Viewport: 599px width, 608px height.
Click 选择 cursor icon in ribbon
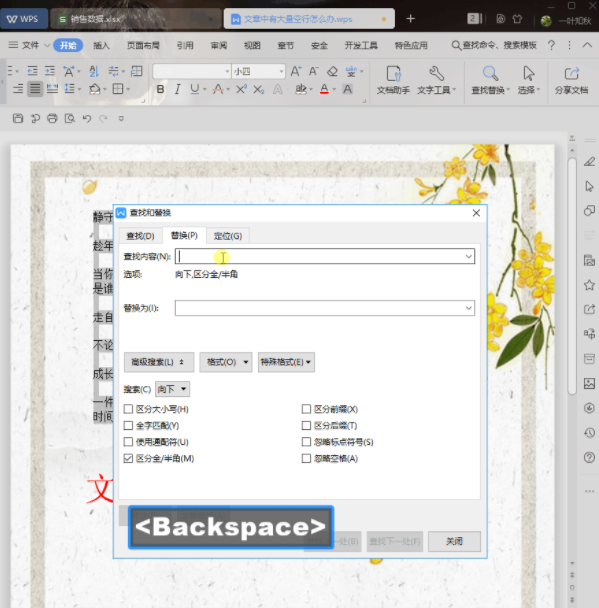tap(528, 74)
